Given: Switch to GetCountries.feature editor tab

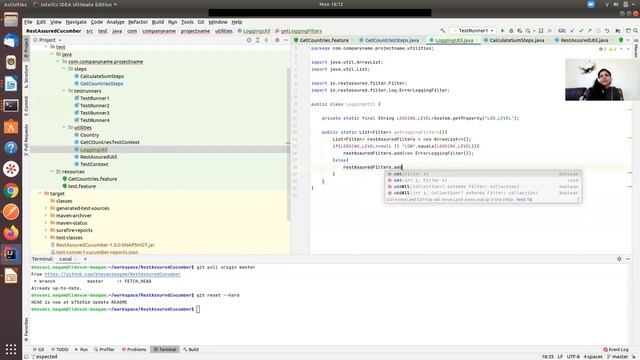Looking at the screenshot, I should click(321, 40).
